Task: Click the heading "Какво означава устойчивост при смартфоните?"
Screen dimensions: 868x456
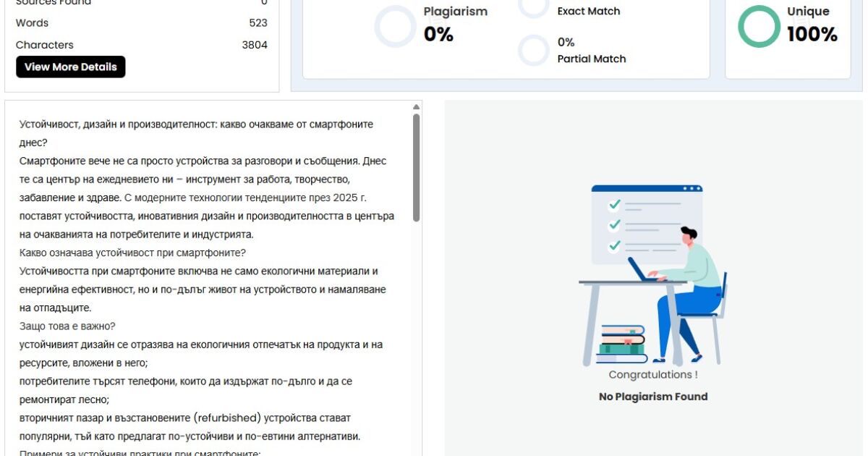Action: pos(132,253)
